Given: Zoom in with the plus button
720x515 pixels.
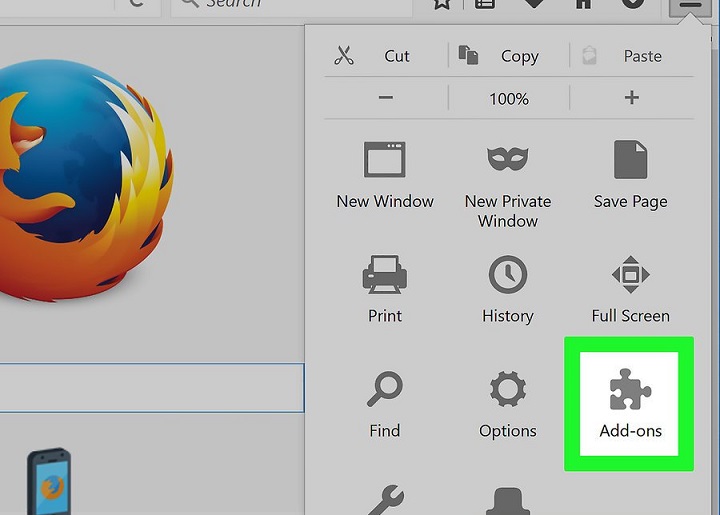Looking at the screenshot, I should pyautogui.click(x=632, y=98).
